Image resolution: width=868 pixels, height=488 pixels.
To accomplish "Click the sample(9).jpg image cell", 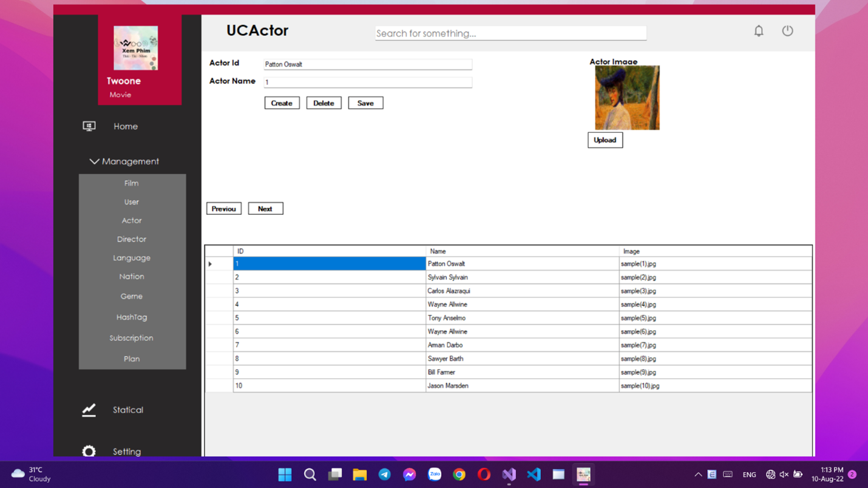I will pyautogui.click(x=715, y=373).
